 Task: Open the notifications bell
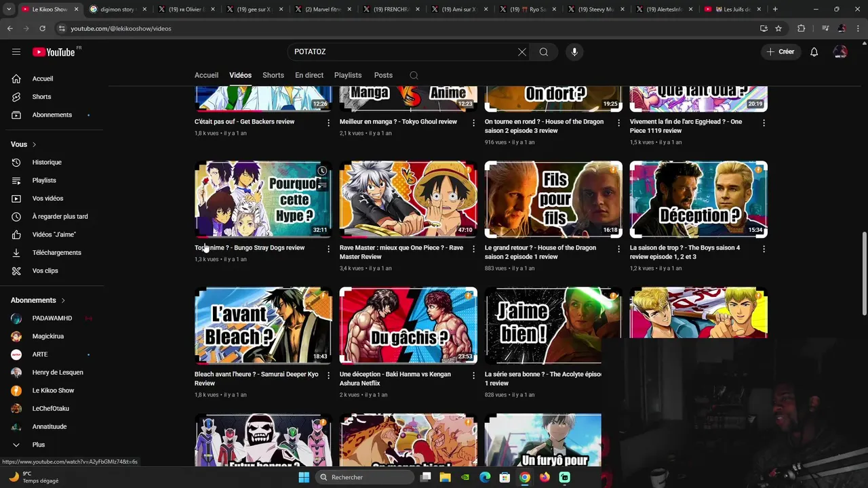point(814,52)
